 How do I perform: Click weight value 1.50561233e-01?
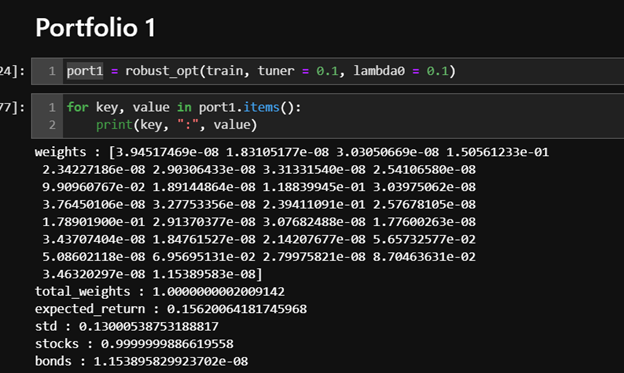[x=497, y=152]
